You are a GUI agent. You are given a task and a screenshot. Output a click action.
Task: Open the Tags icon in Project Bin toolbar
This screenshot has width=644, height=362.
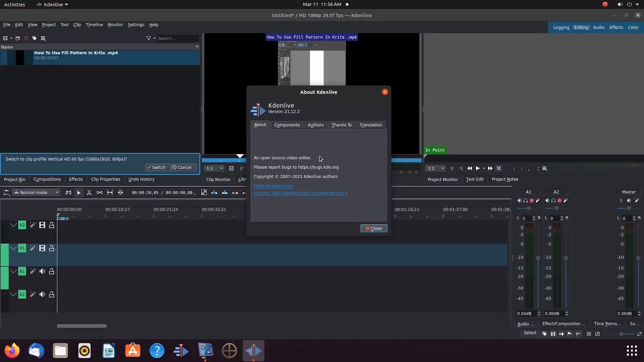tap(34, 38)
